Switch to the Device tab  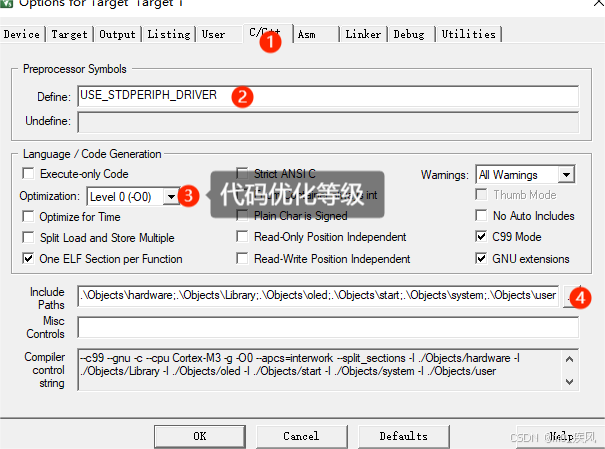(x=22, y=34)
